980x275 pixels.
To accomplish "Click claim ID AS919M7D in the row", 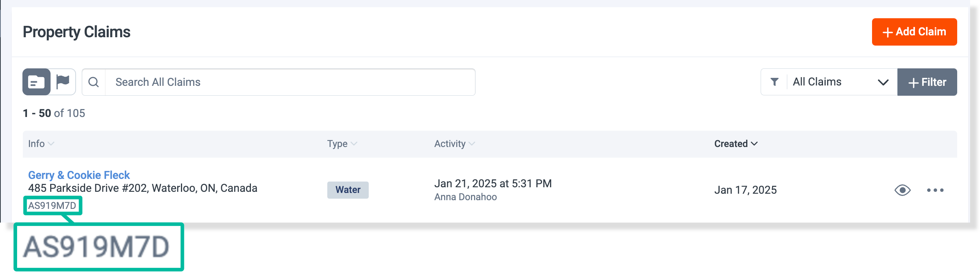I will coord(52,206).
